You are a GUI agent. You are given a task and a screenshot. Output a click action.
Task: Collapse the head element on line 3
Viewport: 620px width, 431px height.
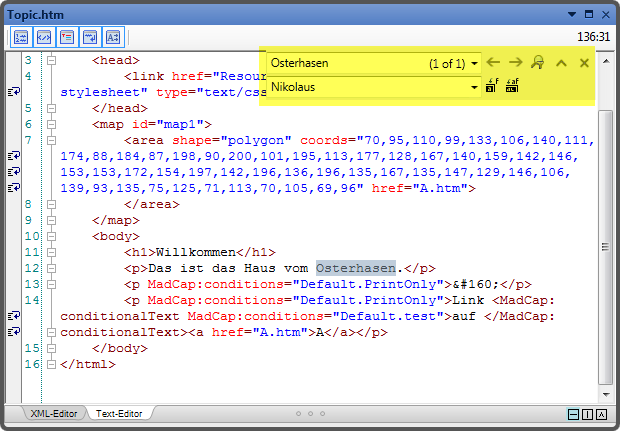point(50,60)
